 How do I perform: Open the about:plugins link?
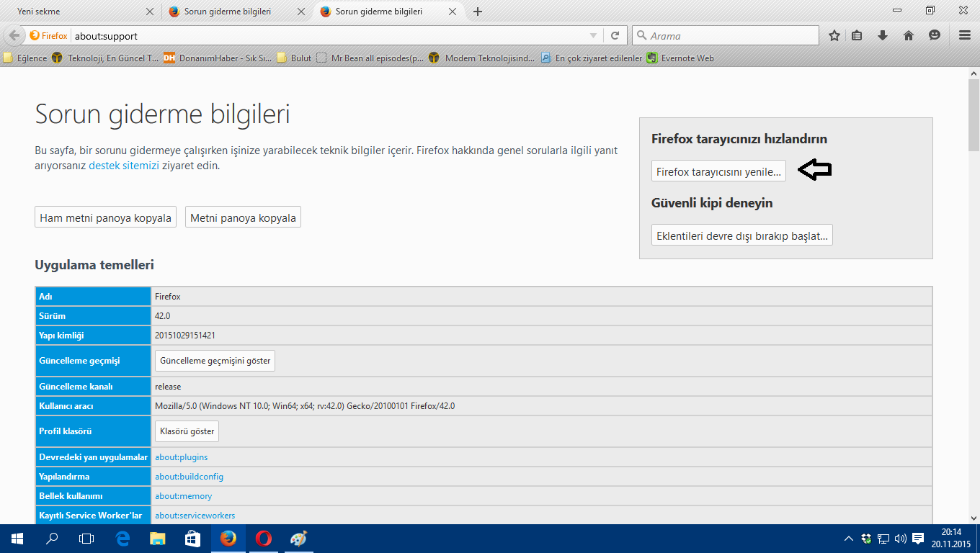[x=182, y=457]
